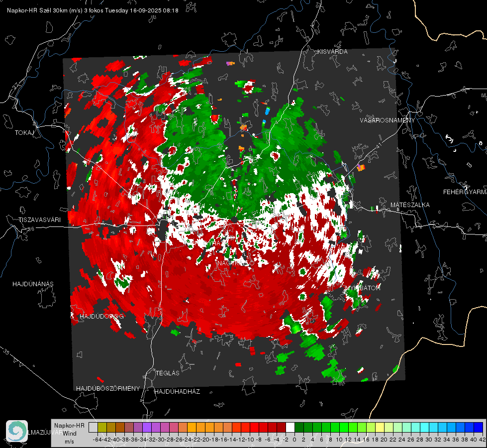The width and height of the screenshot is (487, 448).
Task: Click road number 36 near Tiszavasvári
Action: pos(31,229)
